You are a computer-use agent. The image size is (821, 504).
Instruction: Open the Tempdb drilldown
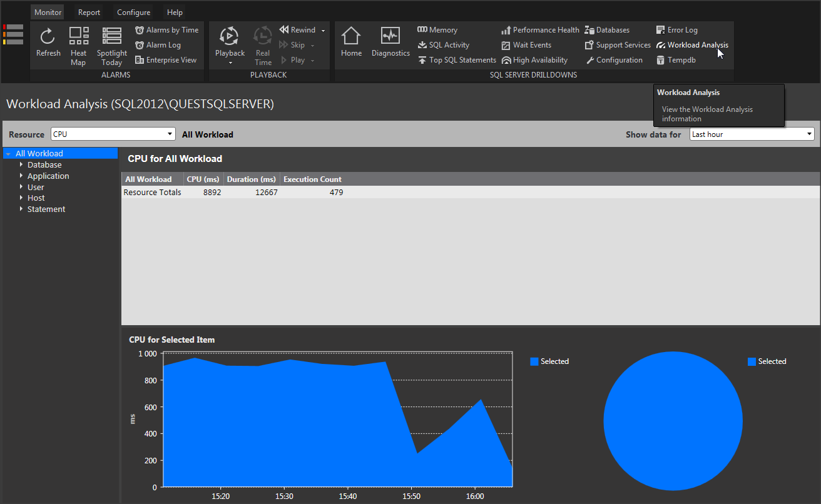pyautogui.click(x=676, y=60)
